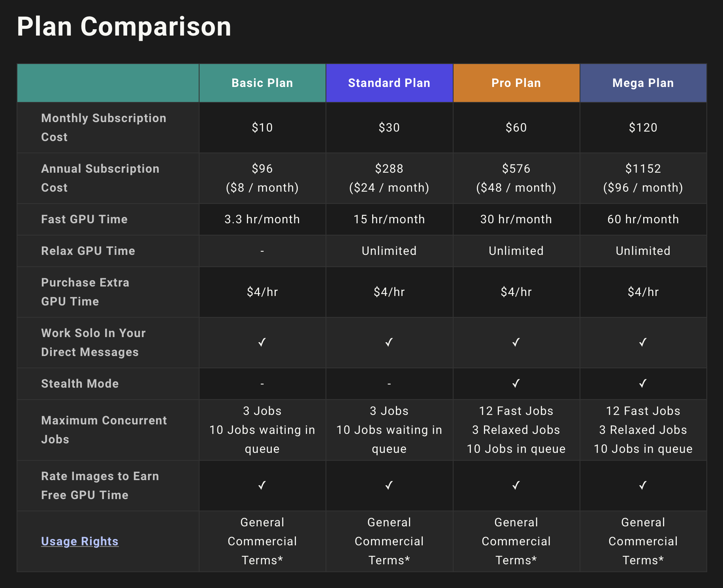Click Rate Images checkmark under Basic Plan
Viewport: 723px width, 588px height.
[262, 485]
